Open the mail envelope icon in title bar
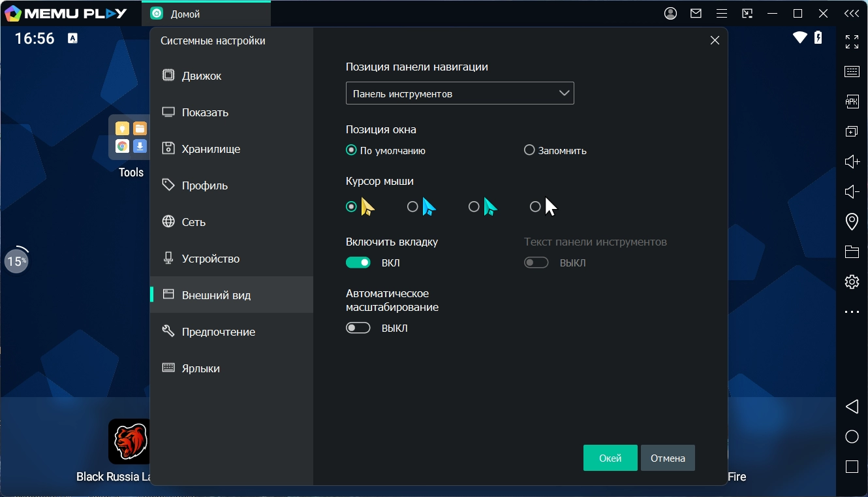The image size is (868, 497). tap(696, 13)
